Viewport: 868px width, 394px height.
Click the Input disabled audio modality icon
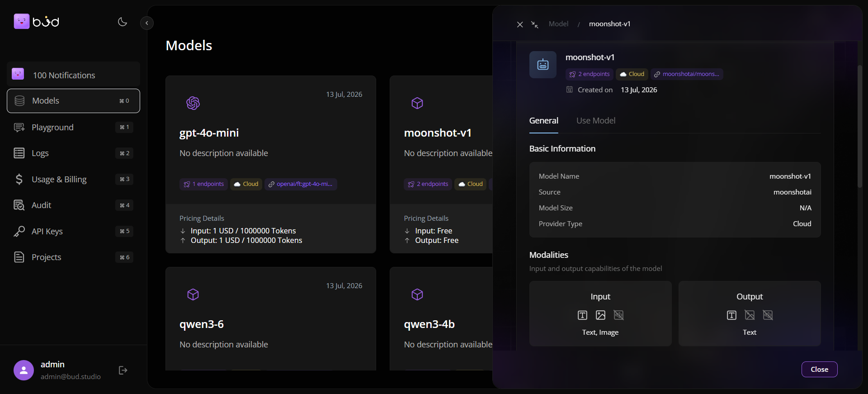(x=619, y=315)
